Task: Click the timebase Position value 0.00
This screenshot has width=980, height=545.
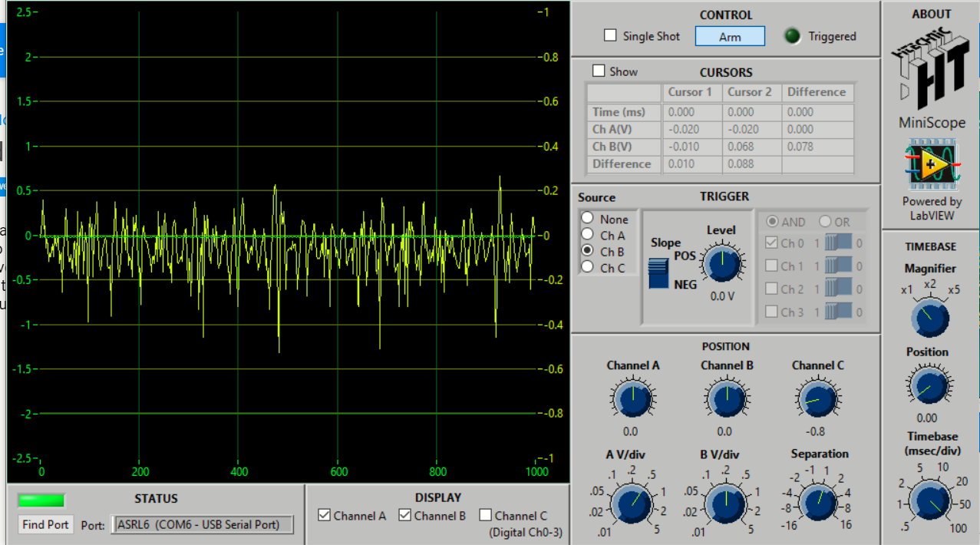Action: point(927,418)
